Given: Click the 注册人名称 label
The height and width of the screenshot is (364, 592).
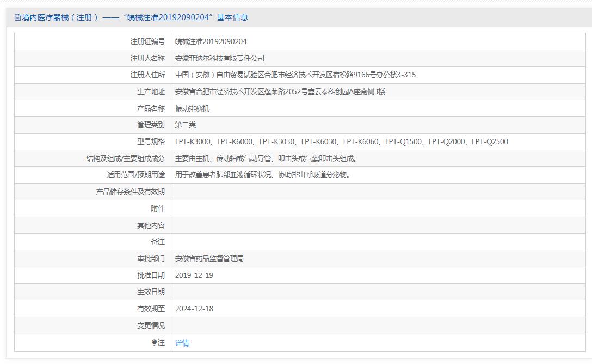Looking at the screenshot, I should coord(147,58).
